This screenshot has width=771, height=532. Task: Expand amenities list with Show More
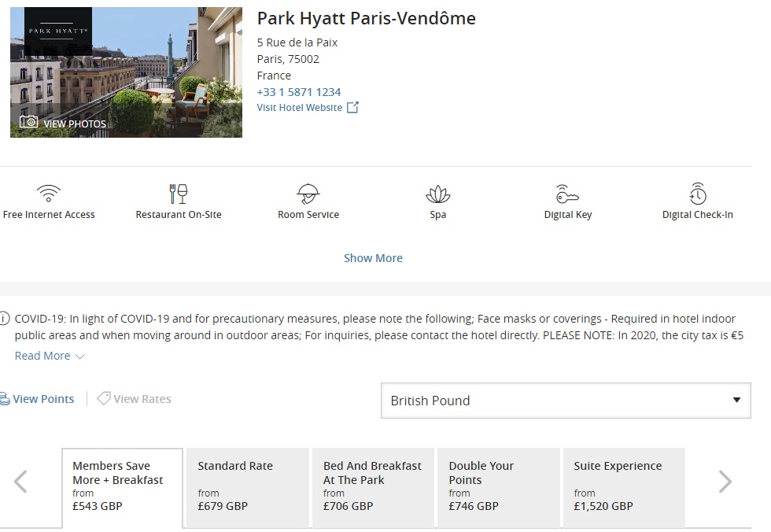(373, 258)
